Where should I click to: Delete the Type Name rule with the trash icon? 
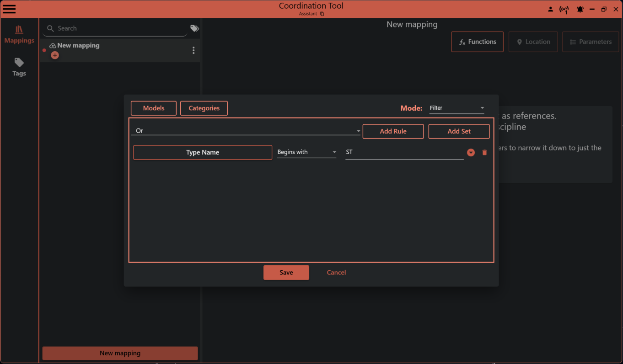click(x=484, y=152)
